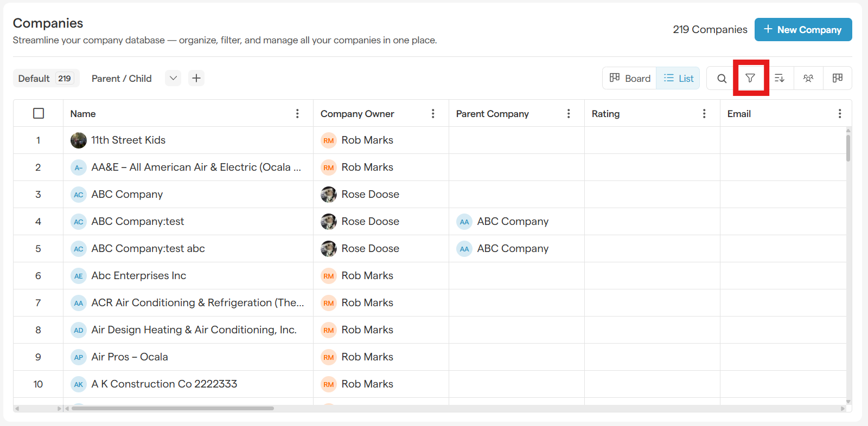Viewport: 868px width, 426px height.
Task: Open the filter funnel icon
Action: coord(750,79)
